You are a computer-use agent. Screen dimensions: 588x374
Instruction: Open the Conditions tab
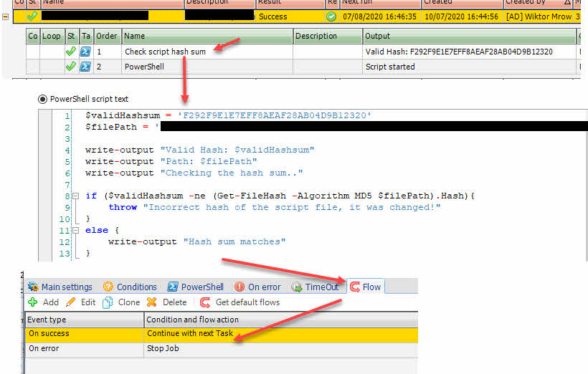(x=130, y=287)
